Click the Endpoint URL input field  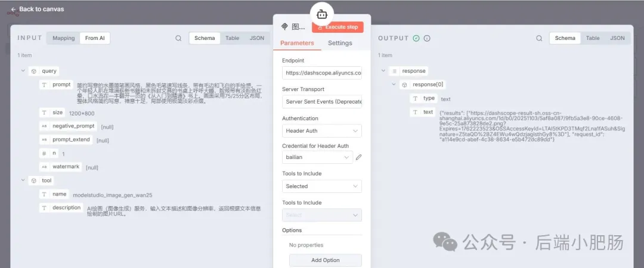point(321,73)
